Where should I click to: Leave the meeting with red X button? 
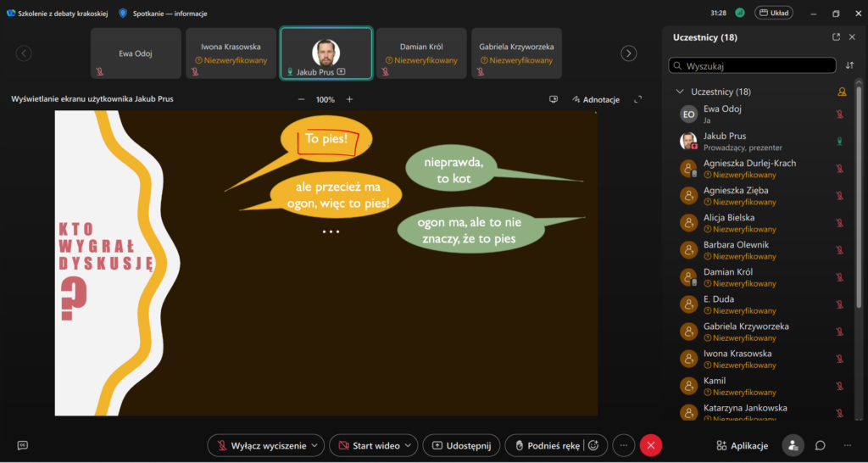(651, 445)
